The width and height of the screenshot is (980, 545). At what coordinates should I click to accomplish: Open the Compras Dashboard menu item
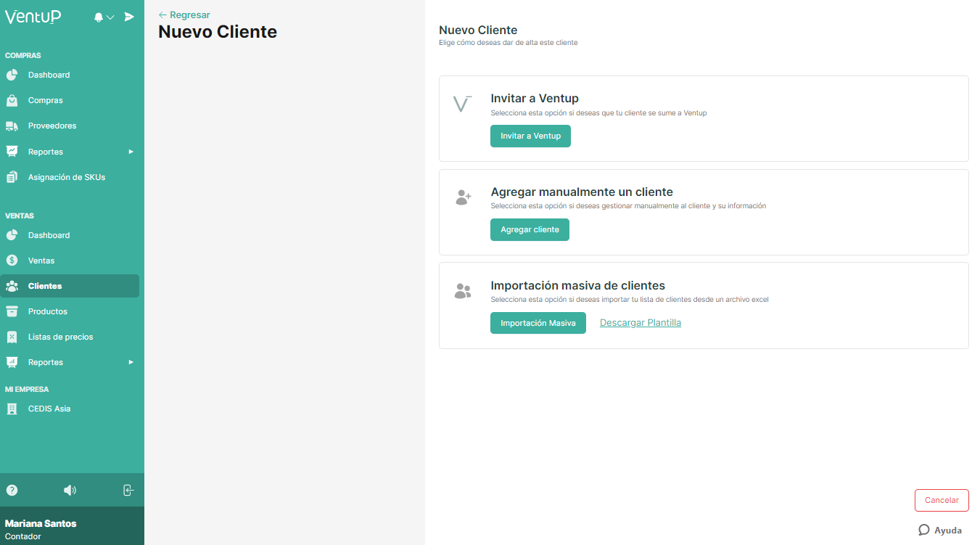click(49, 75)
